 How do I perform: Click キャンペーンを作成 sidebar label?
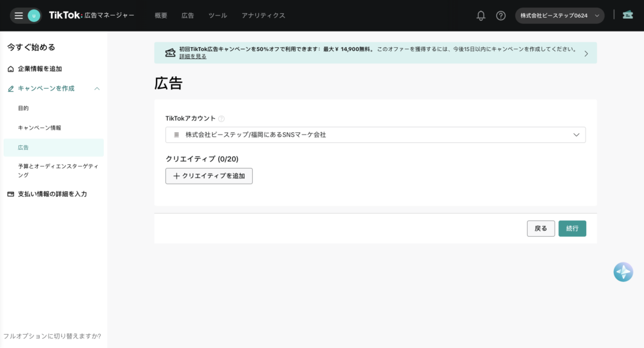pyautogui.click(x=46, y=88)
